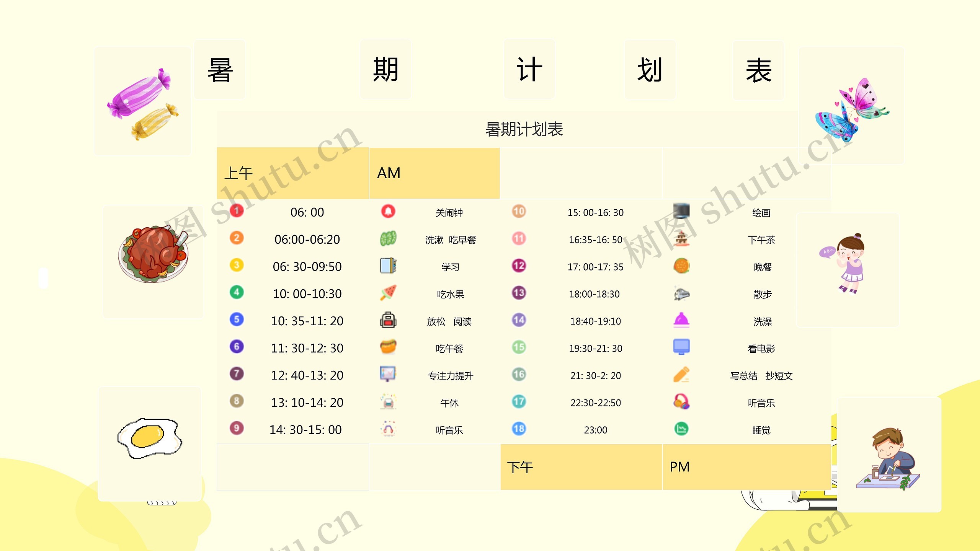This screenshot has height=551, width=980.
Task: Select the colorful headphones icon beside 22:30 听音乐
Action: (681, 401)
